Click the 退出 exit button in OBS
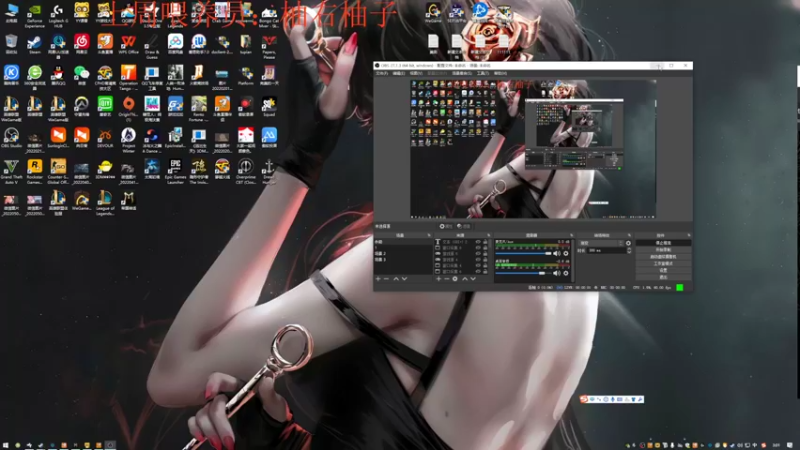The image size is (800, 450). click(x=663, y=277)
